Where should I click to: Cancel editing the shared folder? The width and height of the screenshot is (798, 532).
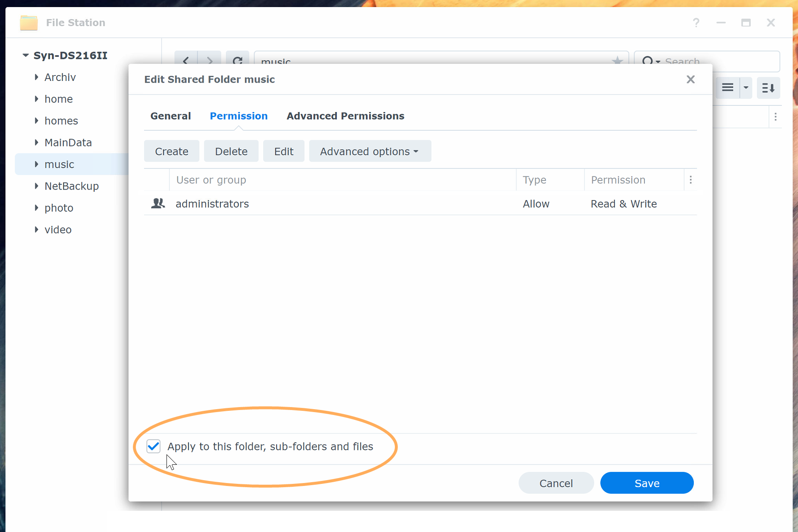pos(556,483)
